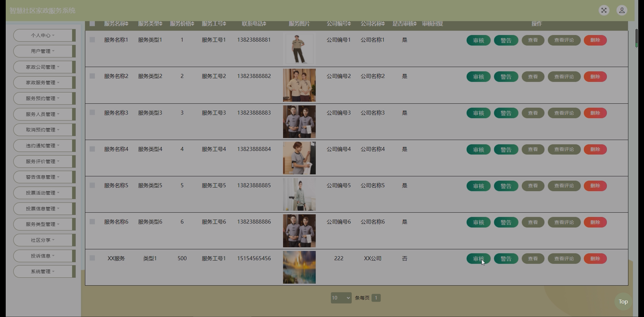Select the 服务名称1 row checkbox
The height and width of the screenshot is (317, 644).
tap(92, 40)
